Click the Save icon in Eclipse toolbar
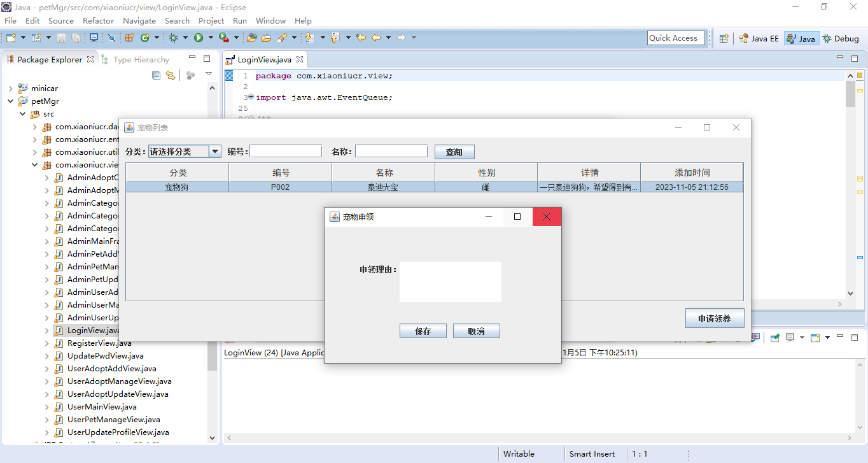Image resolution: width=868 pixels, height=463 pixels. coord(61,38)
